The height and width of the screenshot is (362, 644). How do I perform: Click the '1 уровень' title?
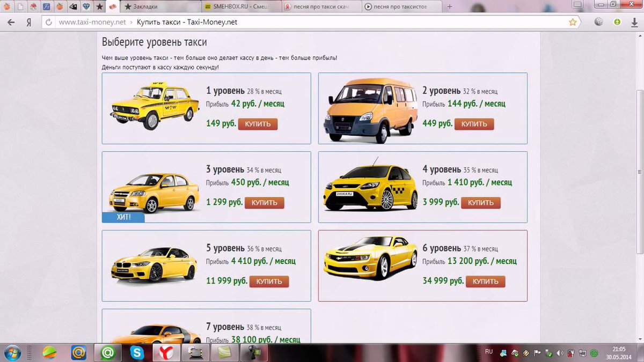(225, 91)
